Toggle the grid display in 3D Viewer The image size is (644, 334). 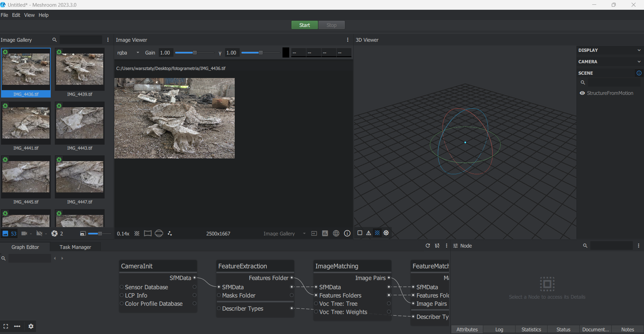(x=377, y=233)
